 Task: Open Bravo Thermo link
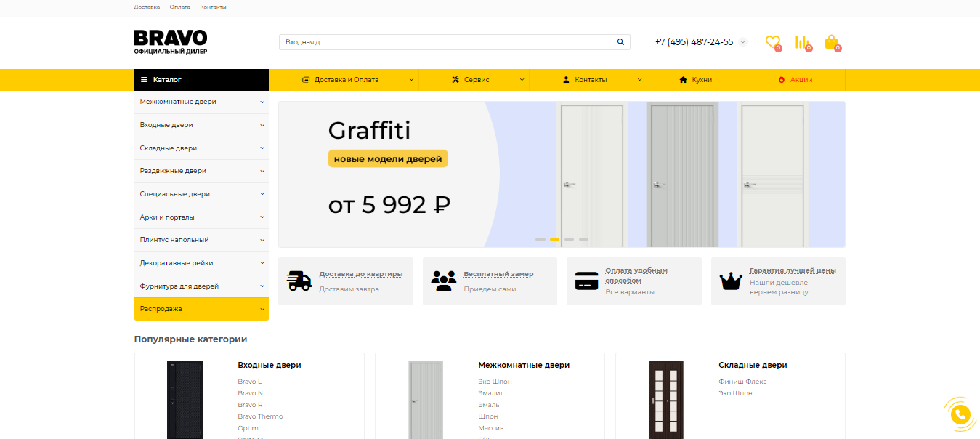(x=260, y=416)
